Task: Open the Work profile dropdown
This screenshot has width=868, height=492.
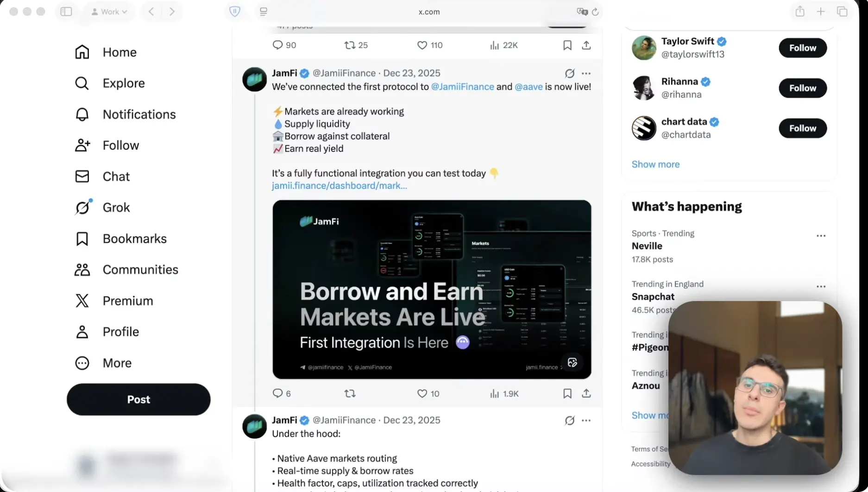Action: (x=109, y=12)
